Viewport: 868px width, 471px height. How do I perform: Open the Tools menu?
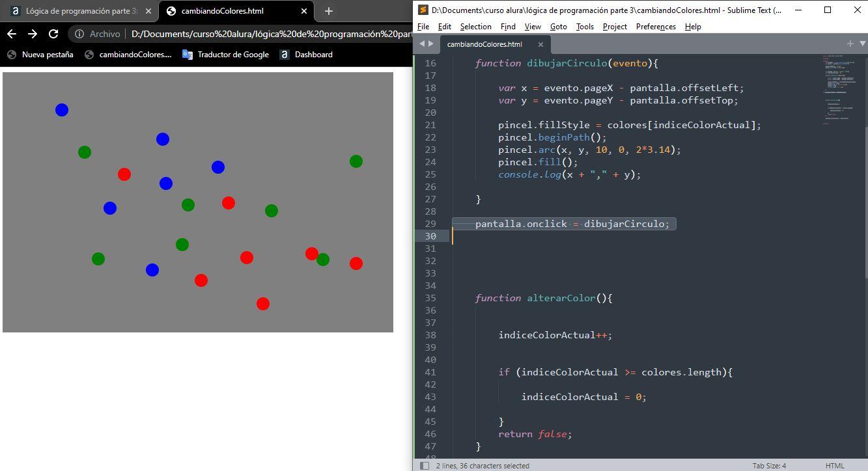585,27
